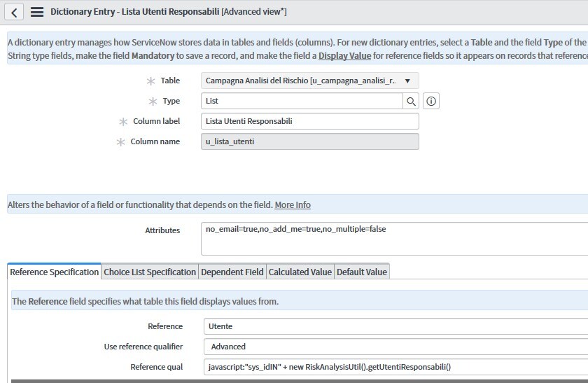Open the Dependent Field tab
The width and height of the screenshot is (588, 383).
point(232,272)
